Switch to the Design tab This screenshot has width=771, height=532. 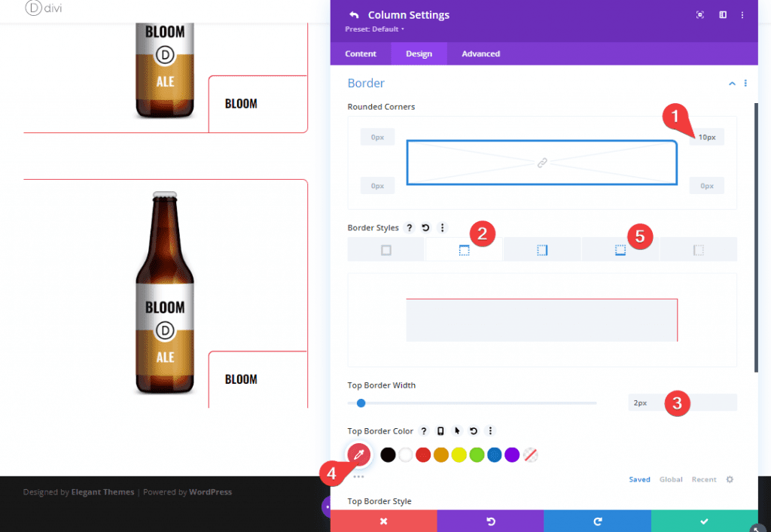pos(419,53)
